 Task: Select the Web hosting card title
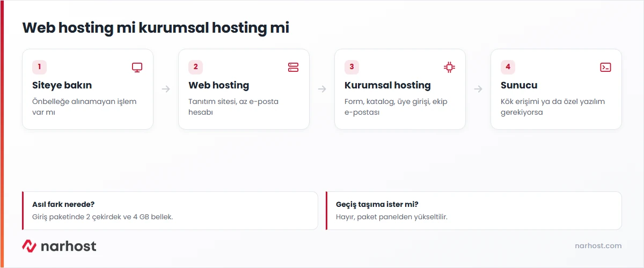219,85
